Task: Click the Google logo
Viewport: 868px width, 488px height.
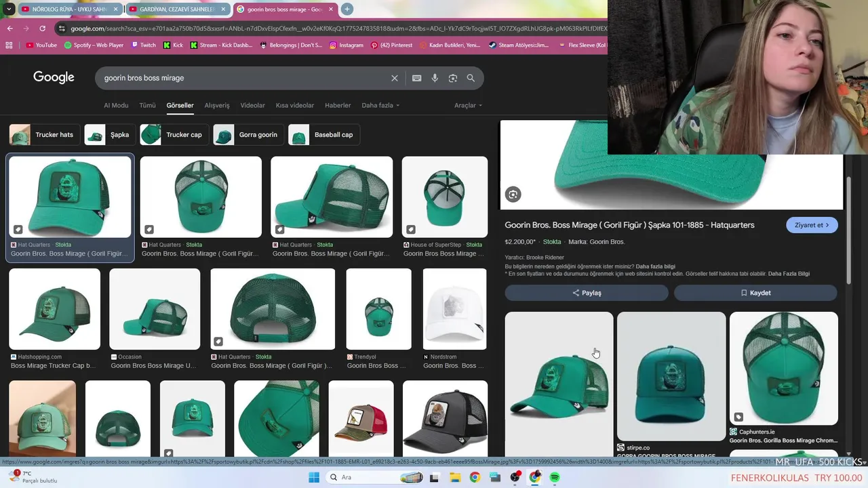Action: point(54,77)
